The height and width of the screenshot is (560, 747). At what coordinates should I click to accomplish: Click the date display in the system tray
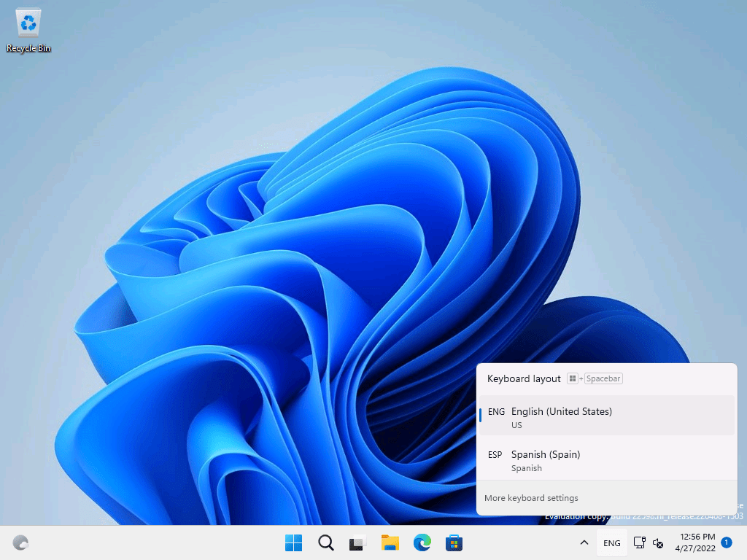pyautogui.click(x=697, y=548)
